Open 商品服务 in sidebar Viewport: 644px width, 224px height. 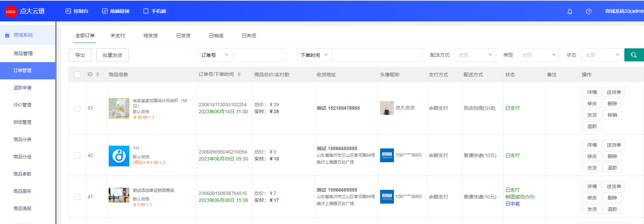(x=28, y=191)
